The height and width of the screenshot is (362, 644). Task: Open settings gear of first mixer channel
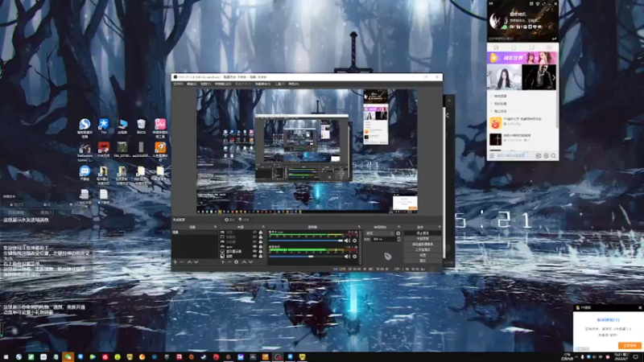click(355, 241)
